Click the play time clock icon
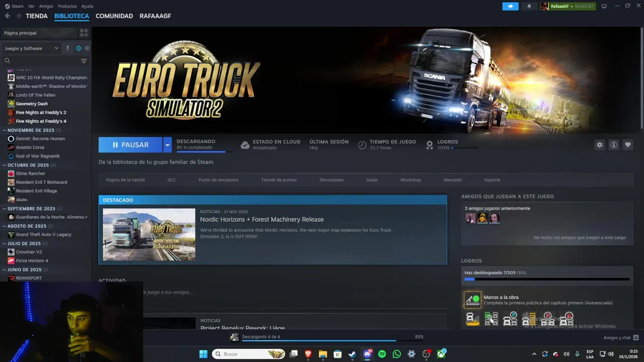 click(x=362, y=145)
